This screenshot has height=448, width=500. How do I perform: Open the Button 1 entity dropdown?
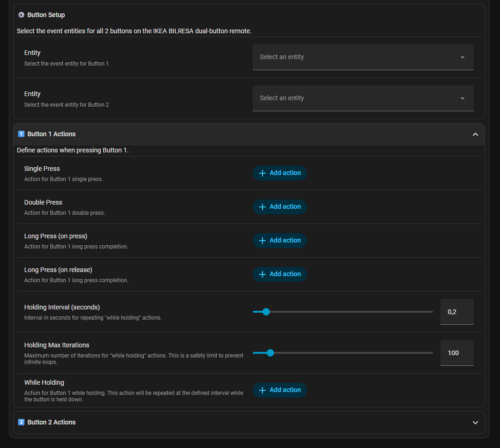[x=363, y=57]
